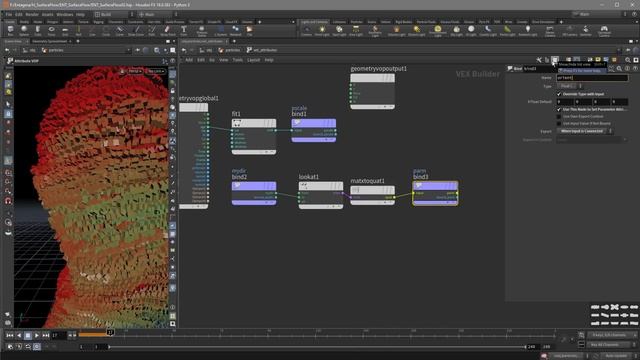The width and height of the screenshot is (640, 360).
Task: Select the Tube shelf tool
Action: (x=38, y=30)
